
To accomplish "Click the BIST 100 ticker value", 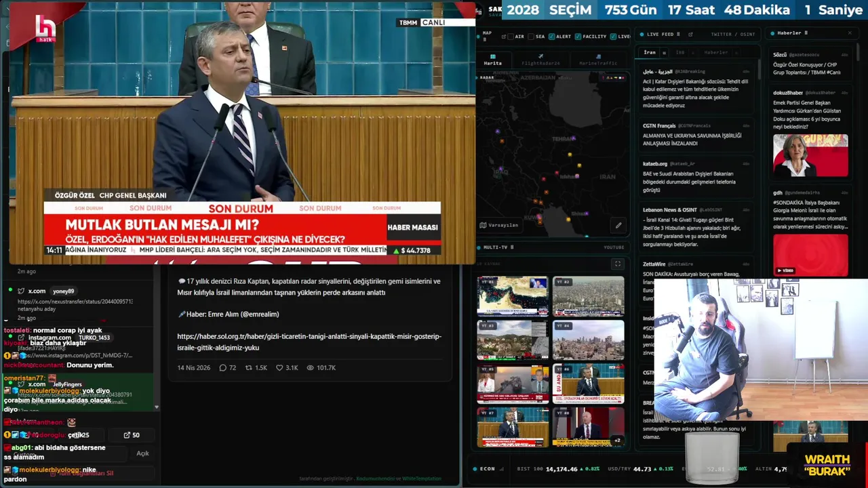I will (561, 468).
